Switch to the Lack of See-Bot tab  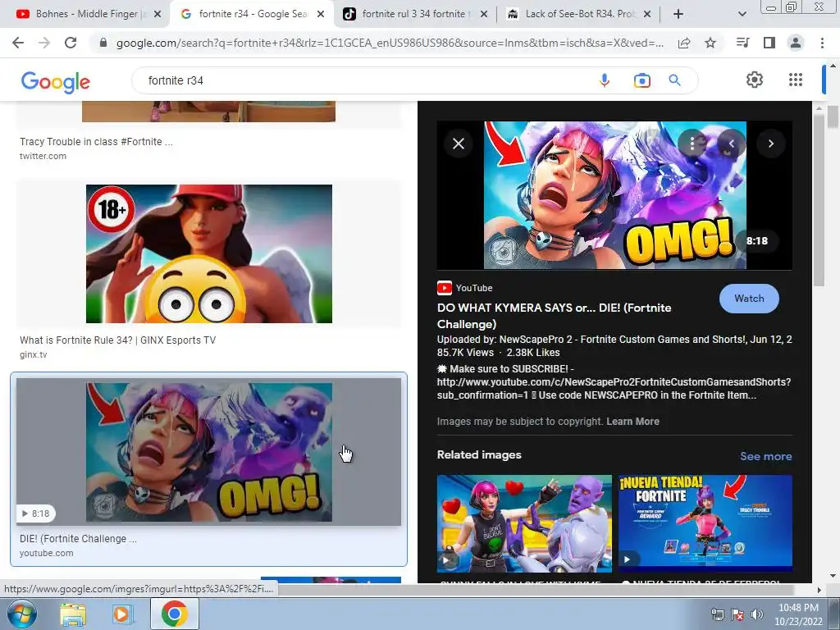coord(578,14)
